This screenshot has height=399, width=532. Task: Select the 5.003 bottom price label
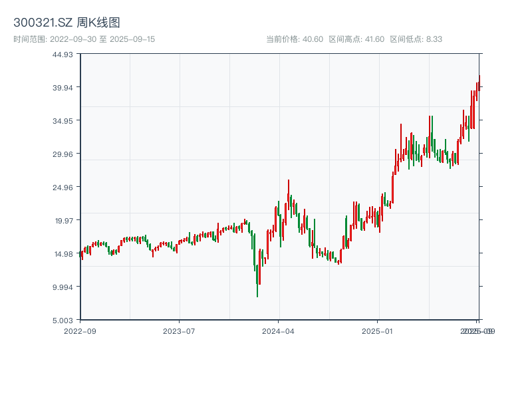tap(63, 320)
